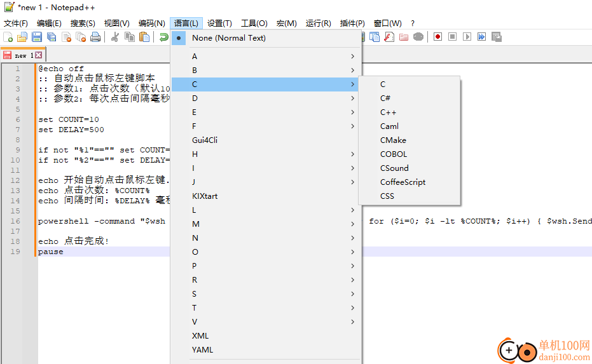Click the macro Playback triangle icon

tap(467, 37)
